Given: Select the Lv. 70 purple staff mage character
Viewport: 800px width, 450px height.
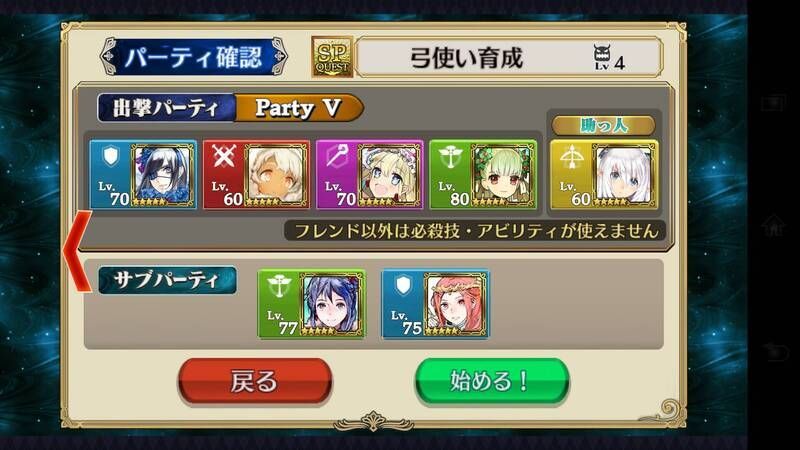Looking at the screenshot, I should pos(369,174).
